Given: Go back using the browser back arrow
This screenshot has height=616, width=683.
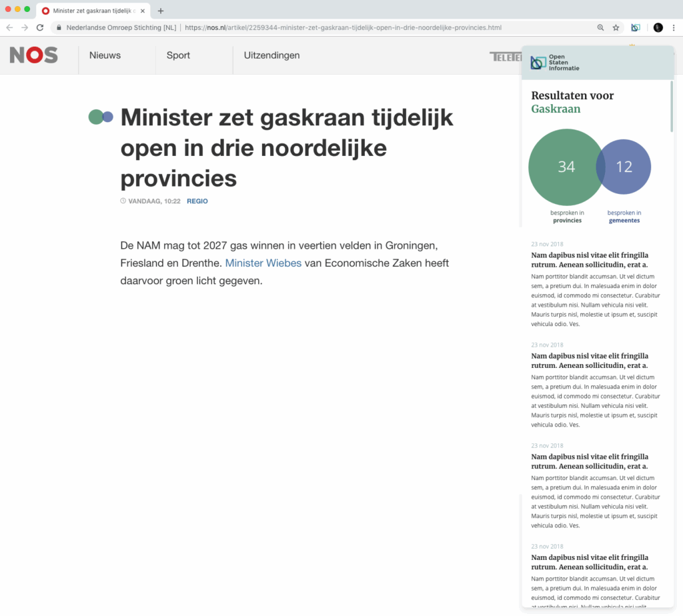Looking at the screenshot, I should (9, 28).
